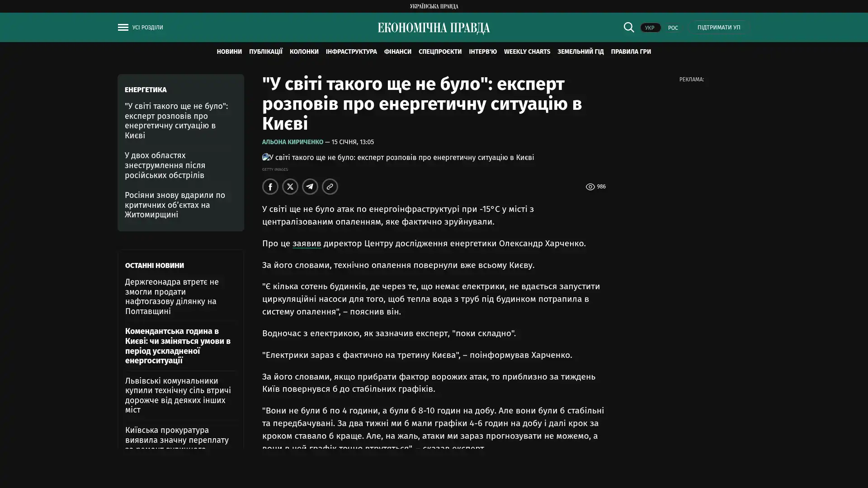Open the hamburger menu icon for all sections

(x=123, y=28)
